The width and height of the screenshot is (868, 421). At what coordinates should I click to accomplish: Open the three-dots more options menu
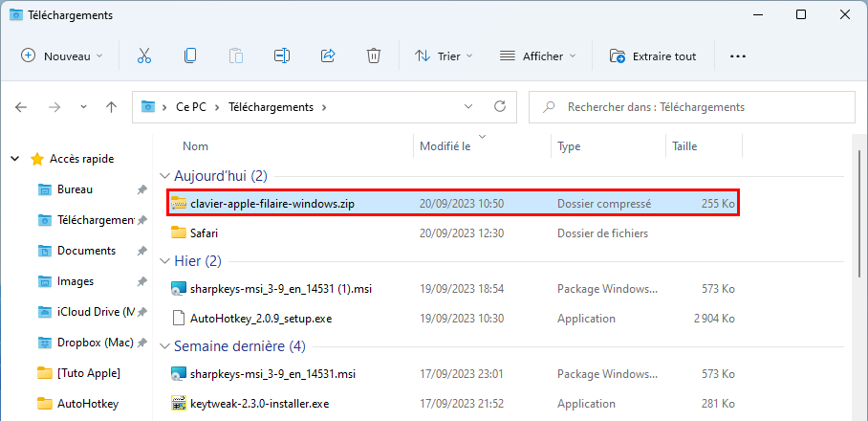tap(738, 55)
